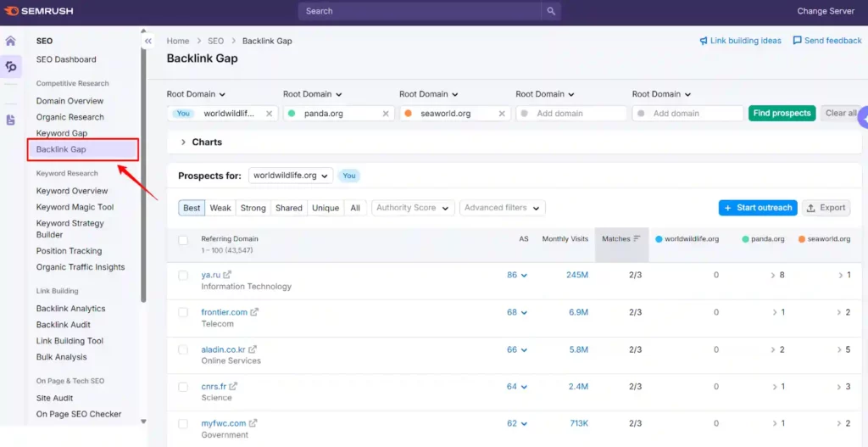
Task: Collapse the sidebar with double-chevron icon
Action: coord(148,41)
